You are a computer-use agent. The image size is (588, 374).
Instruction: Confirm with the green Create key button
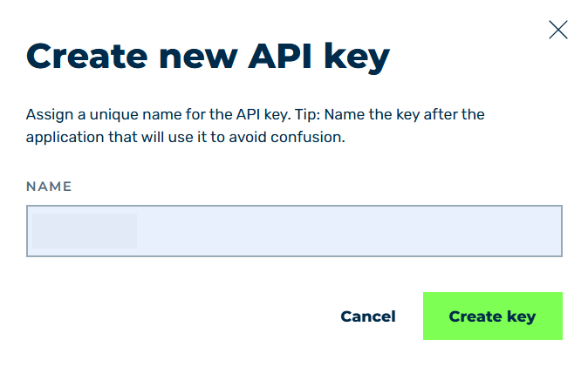[493, 316]
